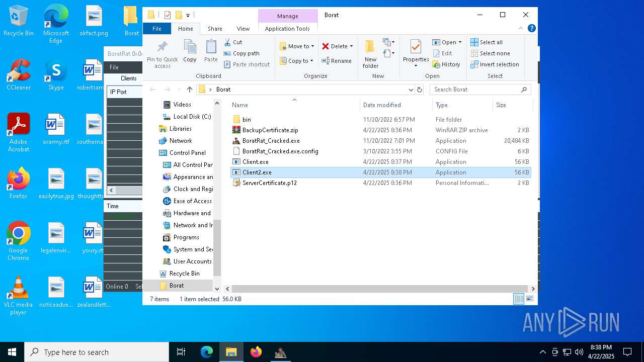Image resolution: width=644 pixels, height=362 pixels.
Task: Click the Cut scissors icon
Action: 227,42
